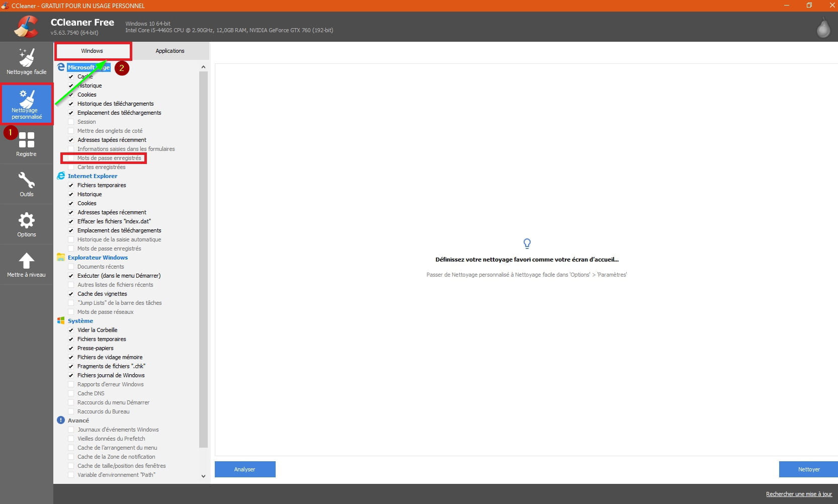This screenshot has width=838, height=504.
Task: Click the Microsoft Edge section icon
Action: pos(61,67)
